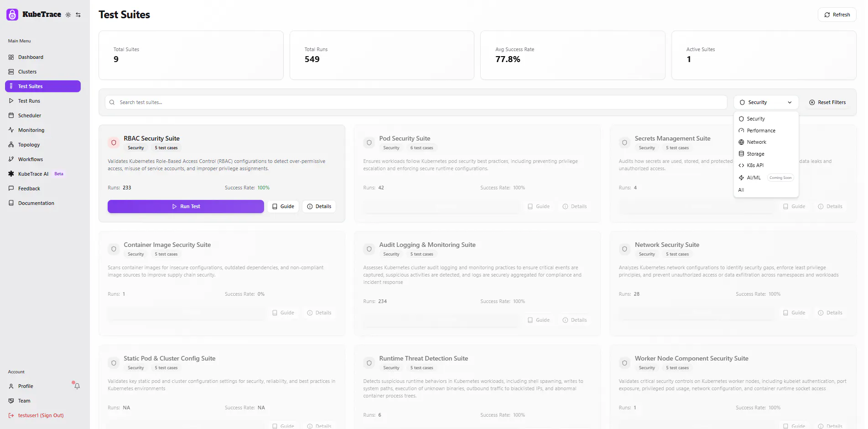Click the Feedback message icon
Screen dimensions: 868x429
pos(11,188)
